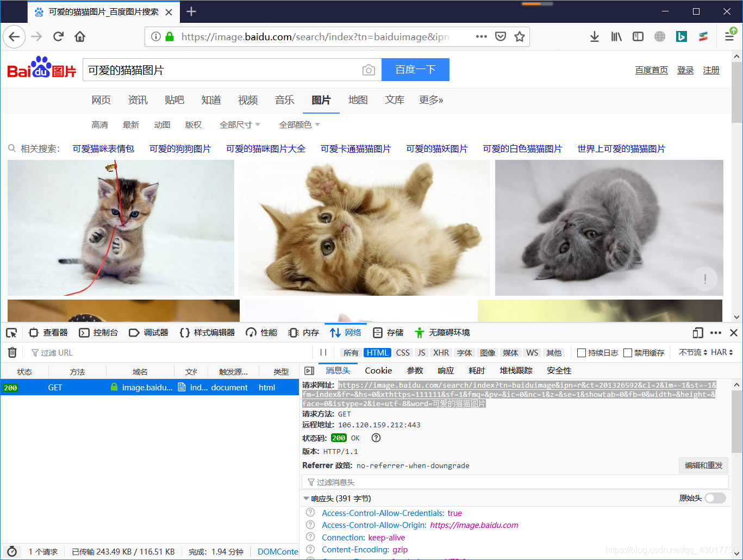Viewport: 743px width, 560px height.
Task: Toggle responsive design mode icon
Action: point(698,333)
